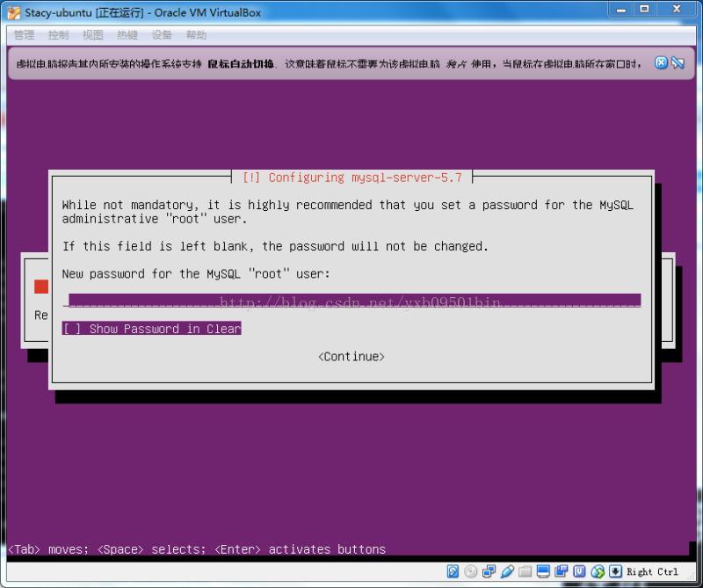Click the CPU virtualization indicator icon

[x=579, y=571]
